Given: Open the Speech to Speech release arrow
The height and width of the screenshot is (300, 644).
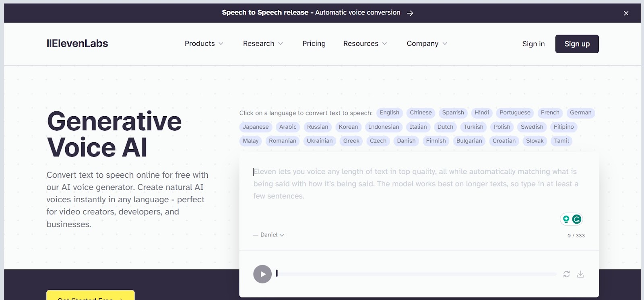Looking at the screenshot, I should [x=410, y=13].
